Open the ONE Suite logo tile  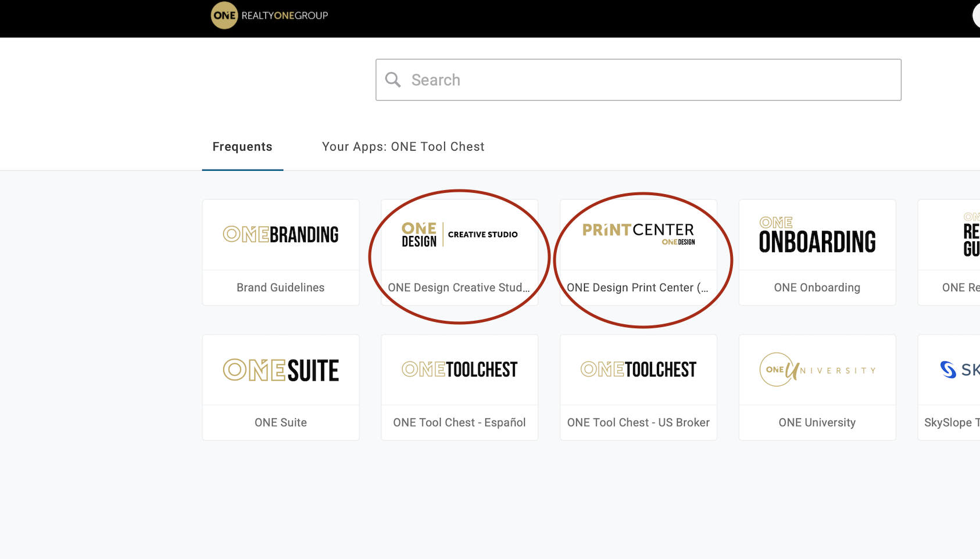click(x=281, y=370)
